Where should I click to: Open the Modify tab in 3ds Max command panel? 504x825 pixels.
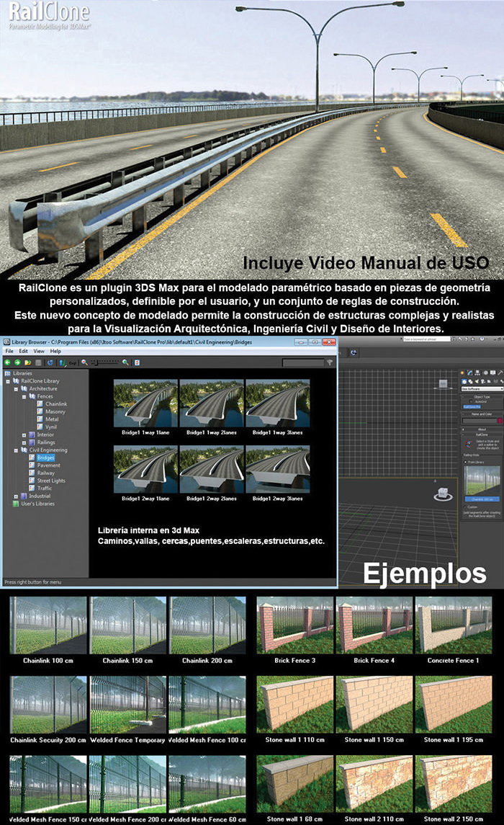click(x=470, y=373)
